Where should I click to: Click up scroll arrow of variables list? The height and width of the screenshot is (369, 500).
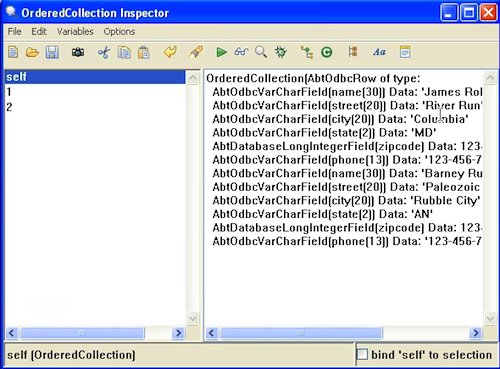[193, 78]
